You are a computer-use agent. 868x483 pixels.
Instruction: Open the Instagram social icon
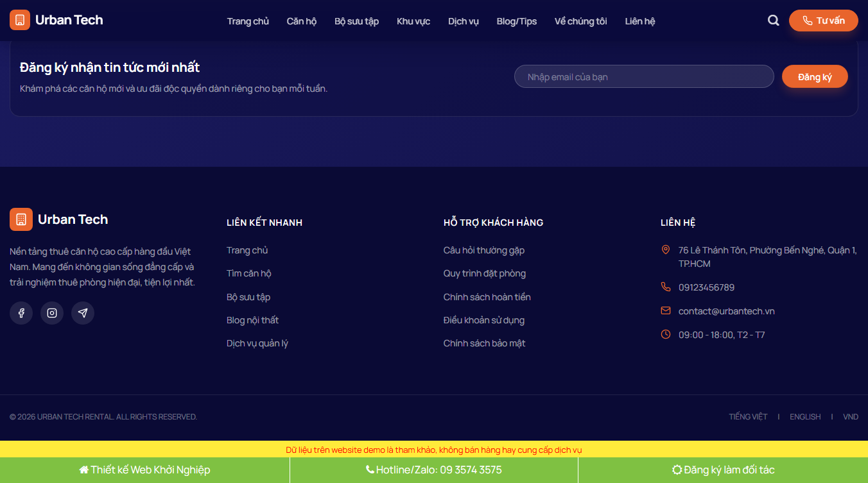tap(52, 313)
